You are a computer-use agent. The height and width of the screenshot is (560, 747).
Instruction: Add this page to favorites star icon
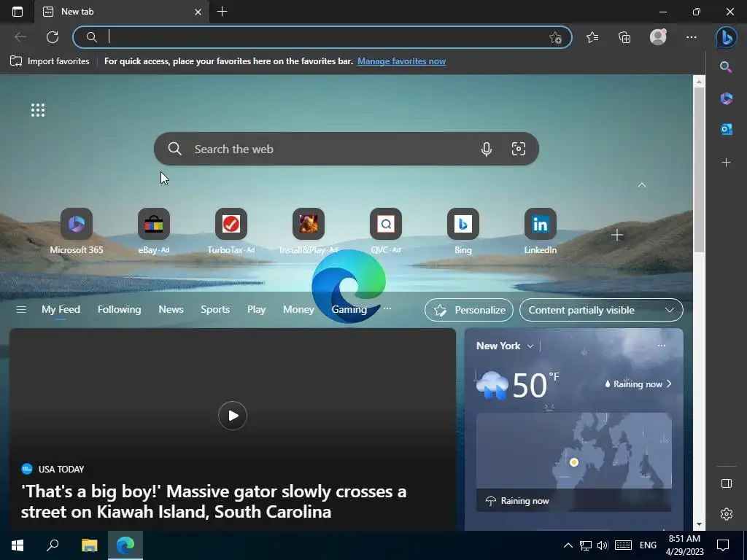555,38
